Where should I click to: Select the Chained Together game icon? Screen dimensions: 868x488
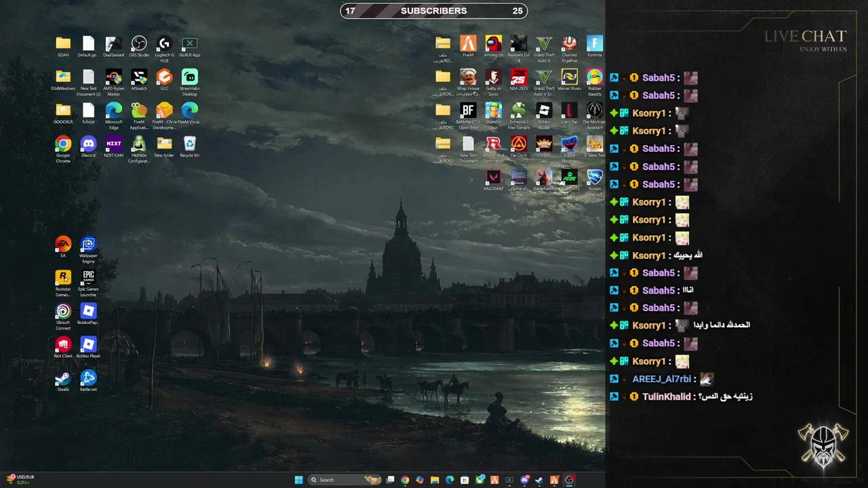coord(570,49)
